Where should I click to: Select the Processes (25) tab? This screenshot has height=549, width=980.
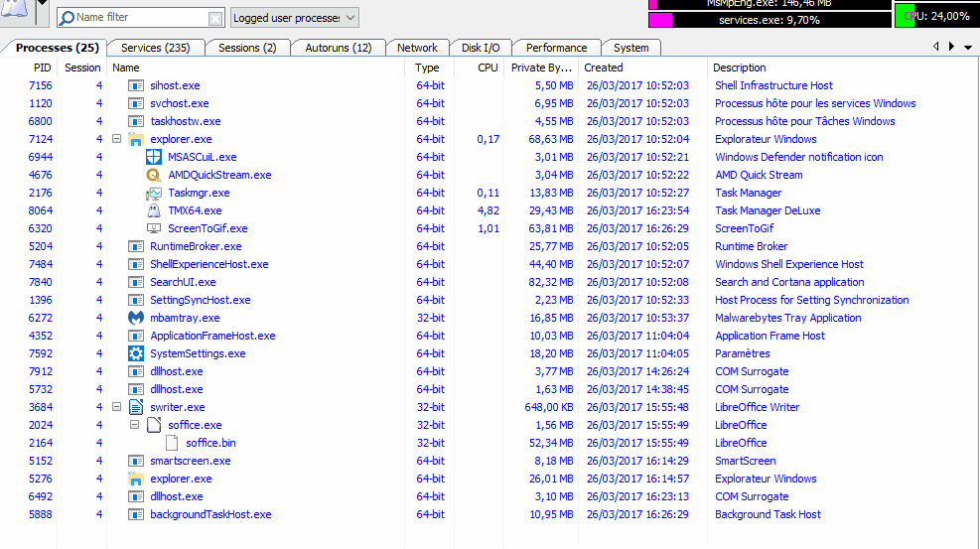point(57,48)
